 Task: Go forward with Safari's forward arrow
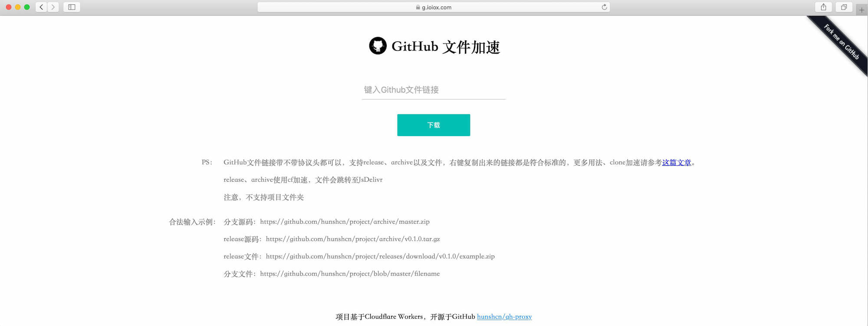[x=53, y=7]
